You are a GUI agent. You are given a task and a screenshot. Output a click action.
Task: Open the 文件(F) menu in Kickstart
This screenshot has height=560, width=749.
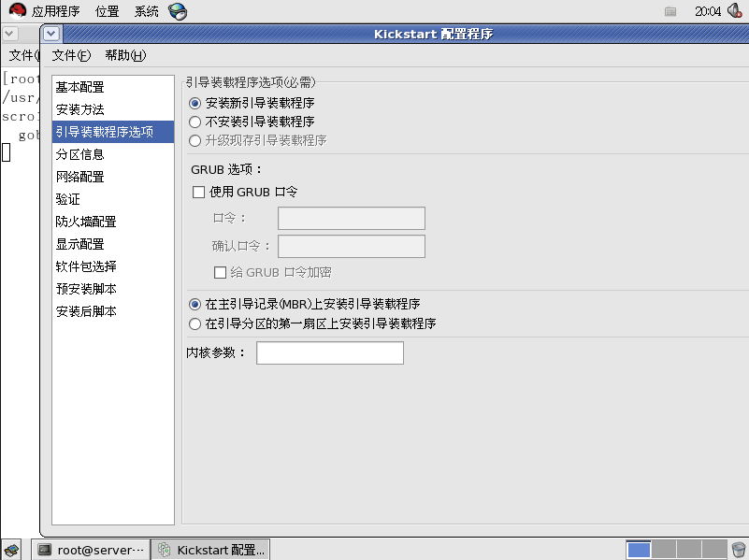tap(71, 55)
